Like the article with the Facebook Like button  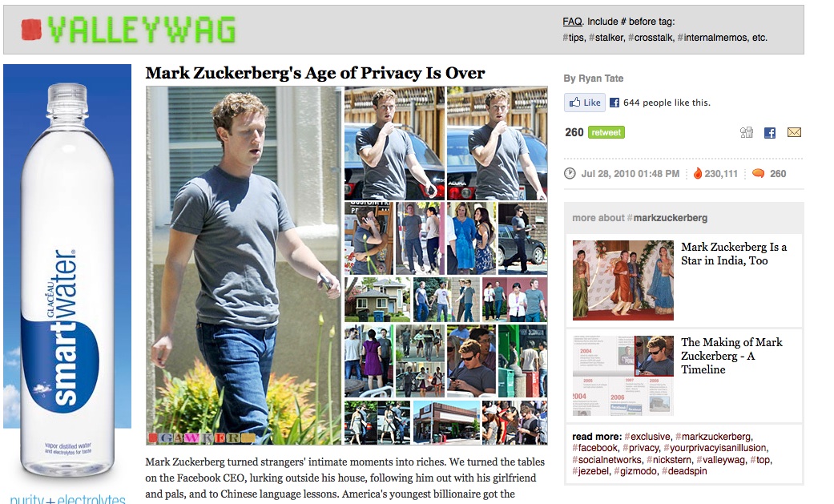click(585, 103)
